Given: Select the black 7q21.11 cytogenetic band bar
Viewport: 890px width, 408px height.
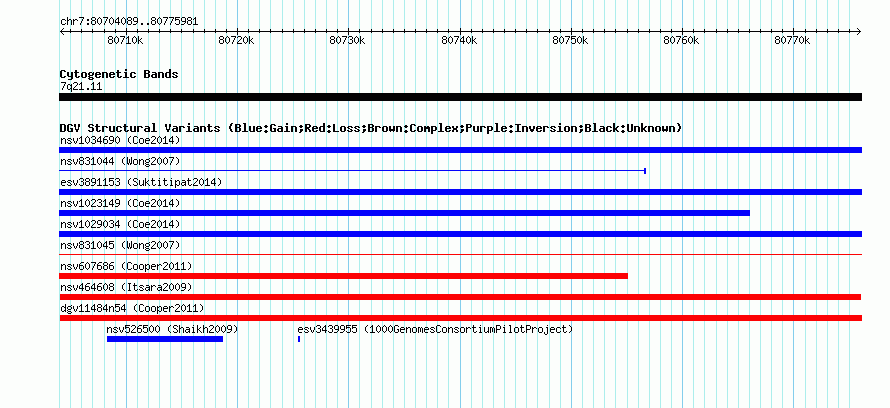Looking at the screenshot, I should pyautogui.click(x=460, y=97).
